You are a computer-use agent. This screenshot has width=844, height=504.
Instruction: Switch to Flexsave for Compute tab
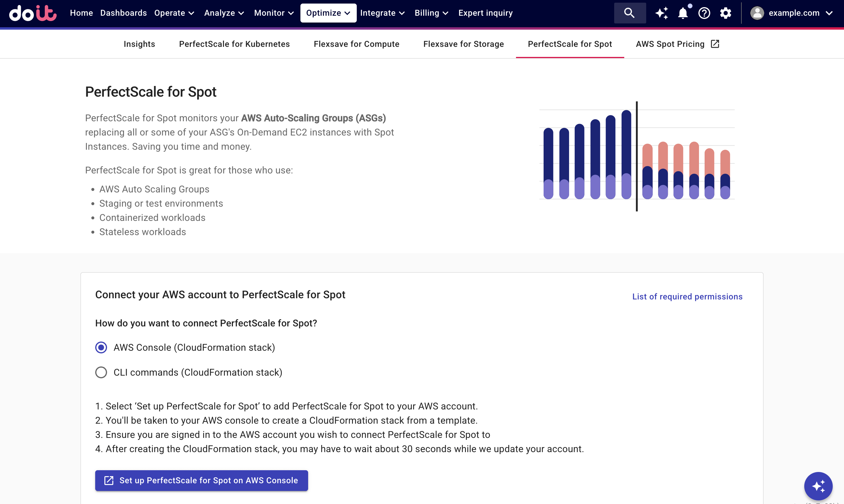pos(356,44)
